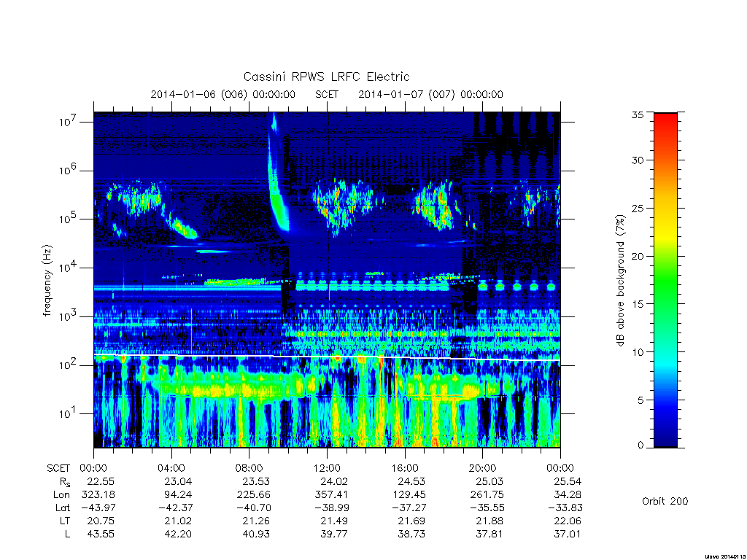Click the start date "2014-01-06 (006) 00:00:00"

point(223,94)
